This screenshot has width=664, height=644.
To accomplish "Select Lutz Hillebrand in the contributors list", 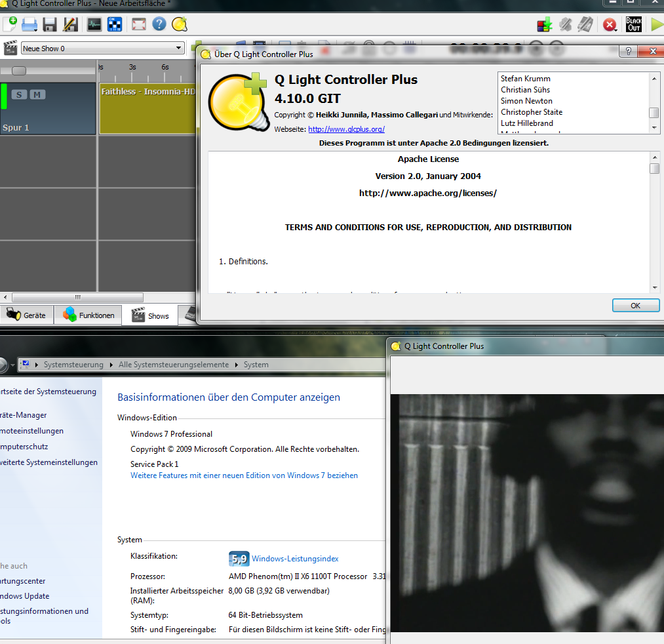I will tap(527, 123).
